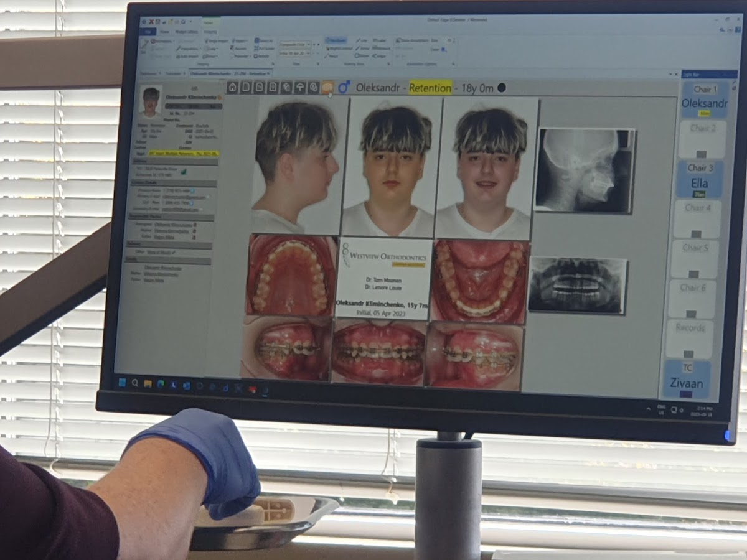Select the Arrow drawing tool

coord(362,48)
